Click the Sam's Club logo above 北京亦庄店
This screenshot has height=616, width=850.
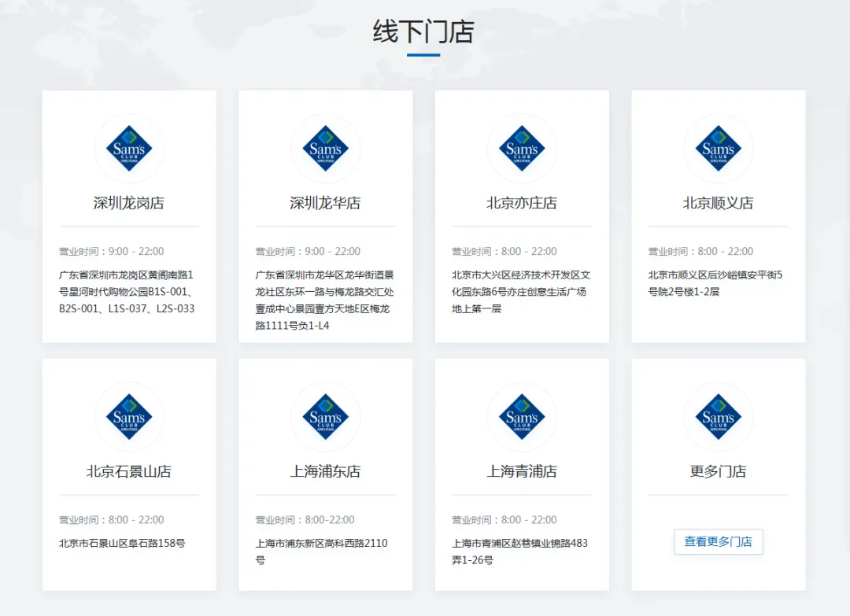(522, 149)
